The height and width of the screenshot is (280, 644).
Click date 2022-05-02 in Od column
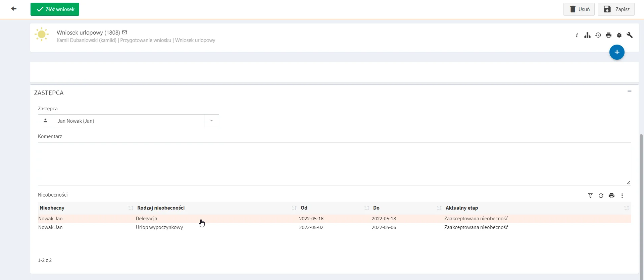311,227
